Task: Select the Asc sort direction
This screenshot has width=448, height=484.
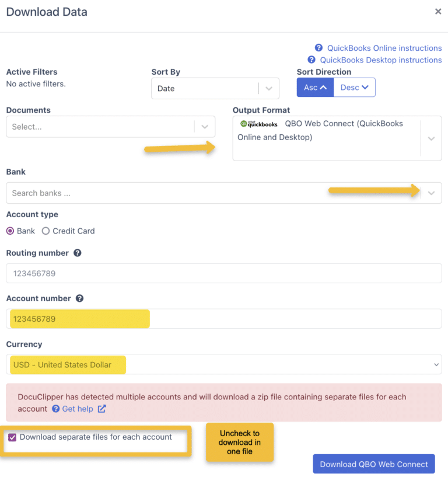Action: click(x=314, y=87)
